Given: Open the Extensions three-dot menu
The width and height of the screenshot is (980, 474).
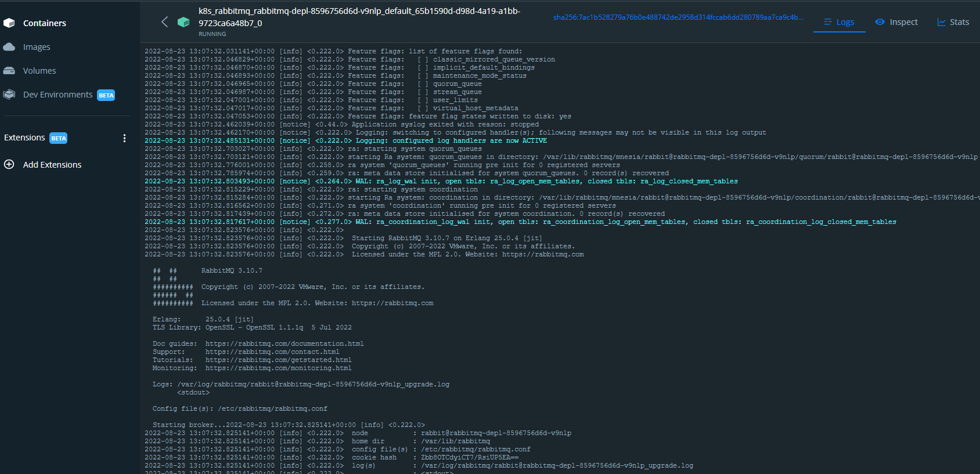Looking at the screenshot, I should 124,138.
